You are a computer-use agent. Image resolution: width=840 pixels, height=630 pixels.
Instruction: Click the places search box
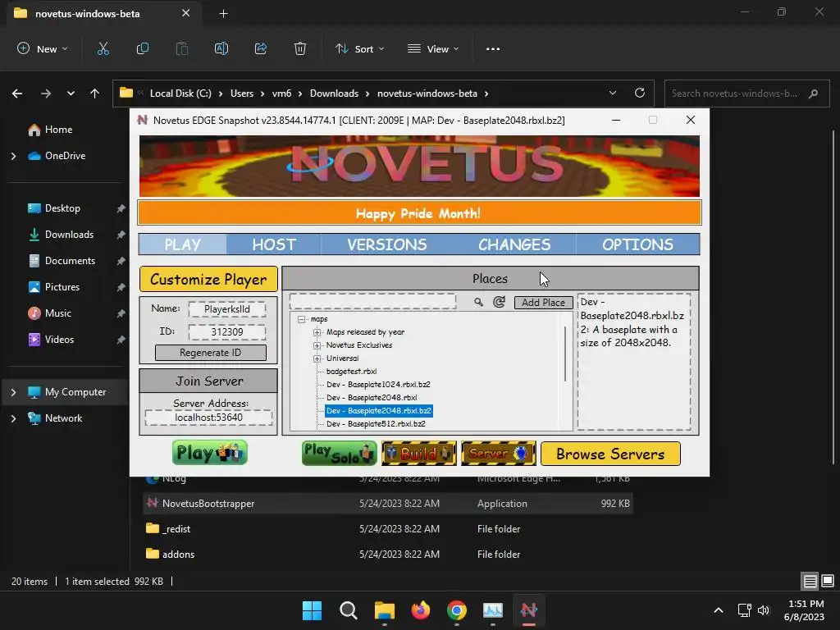tap(373, 301)
